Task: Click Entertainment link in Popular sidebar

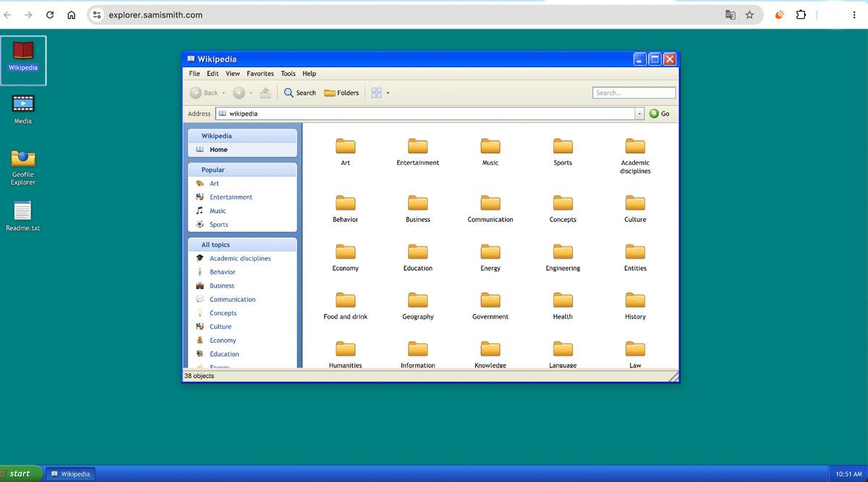Action: (x=231, y=197)
